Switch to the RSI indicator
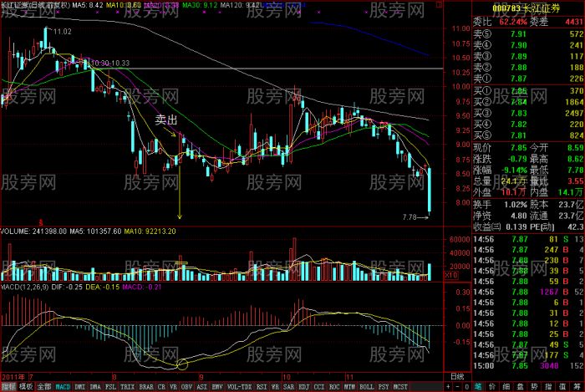This screenshot has width=585, height=392. 262,387
